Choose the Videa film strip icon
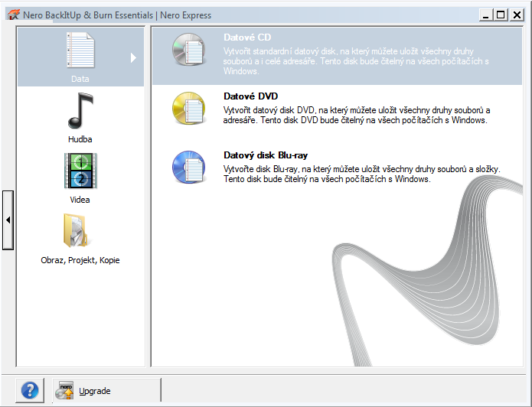This screenshot has height=407, width=532. [x=80, y=171]
